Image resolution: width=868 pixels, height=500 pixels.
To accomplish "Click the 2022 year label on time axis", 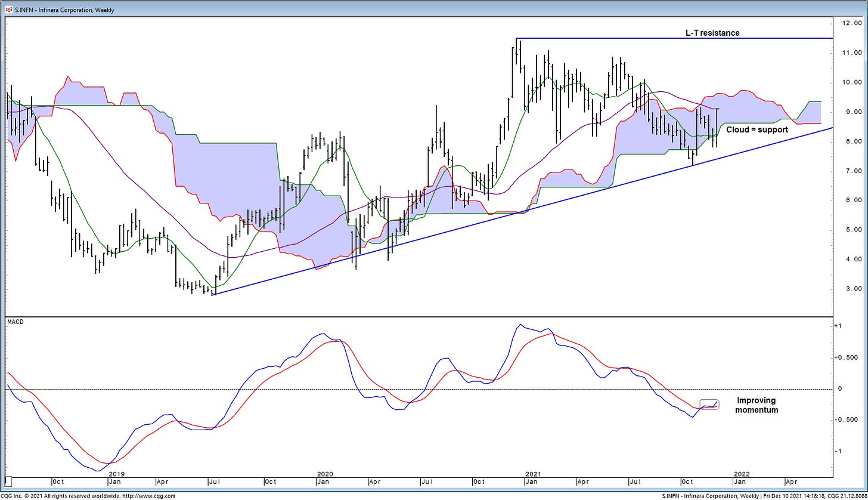I will pos(740,474).
